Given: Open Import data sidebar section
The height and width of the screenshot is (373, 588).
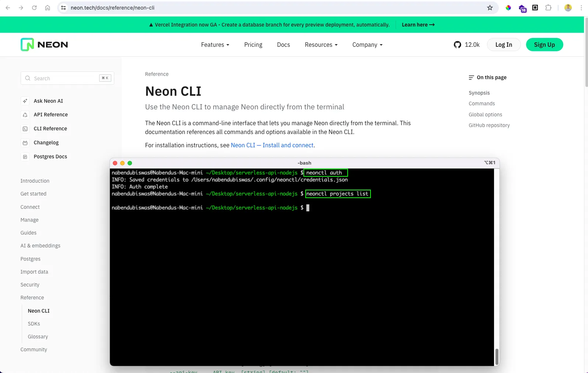Looking at the screenshot, I should point(34,272).
